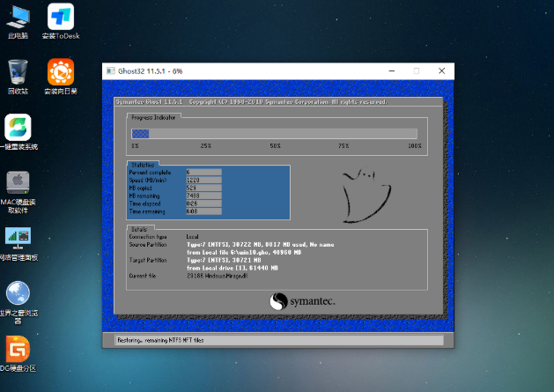Open the 网络管理面板 desktop icon
This screenshot has width=554, height=392.
(18, 243)
